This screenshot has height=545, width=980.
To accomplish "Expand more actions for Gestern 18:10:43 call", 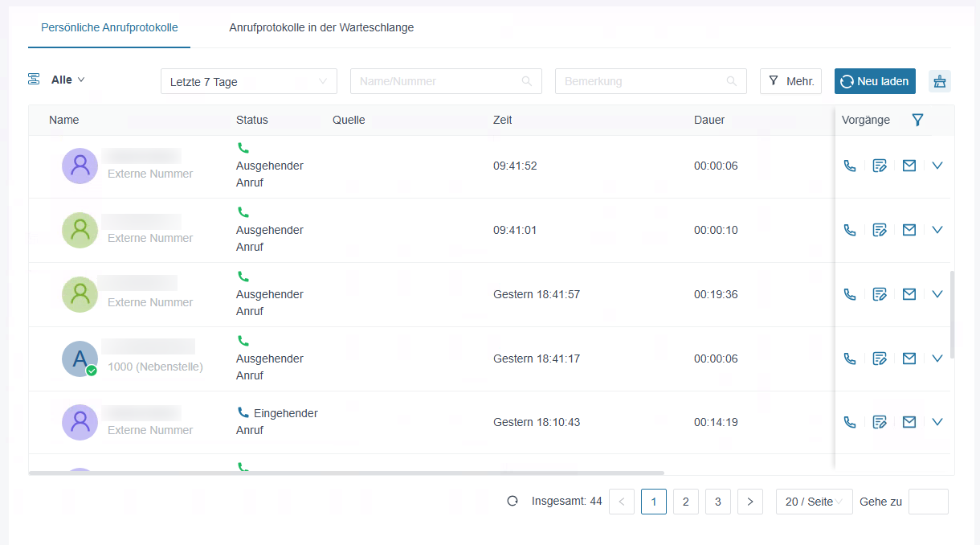I will (x=937, y=422).
